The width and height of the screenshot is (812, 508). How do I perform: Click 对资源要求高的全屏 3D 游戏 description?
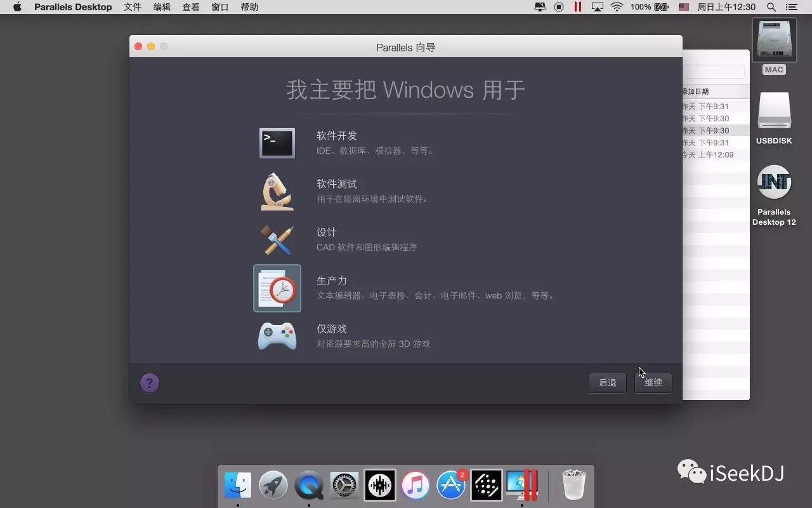(374, 344)
